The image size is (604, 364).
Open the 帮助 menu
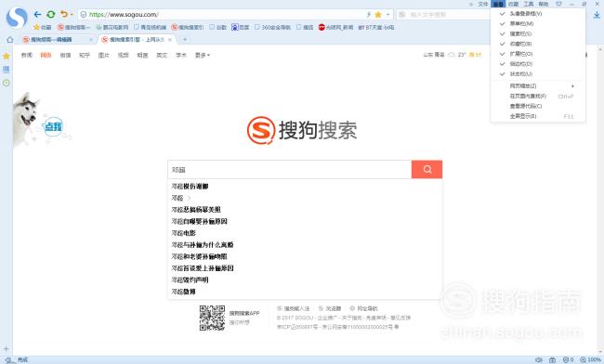544,4
